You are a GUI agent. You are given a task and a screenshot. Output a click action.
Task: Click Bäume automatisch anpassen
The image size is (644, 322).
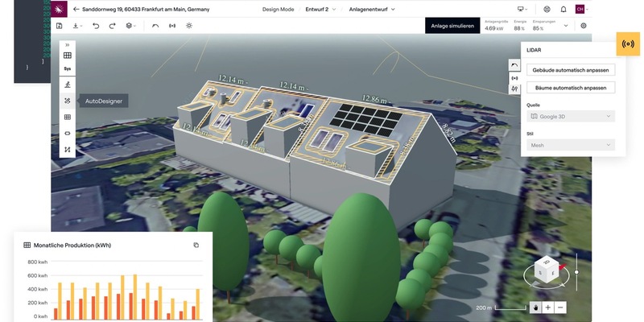(571, 88)
